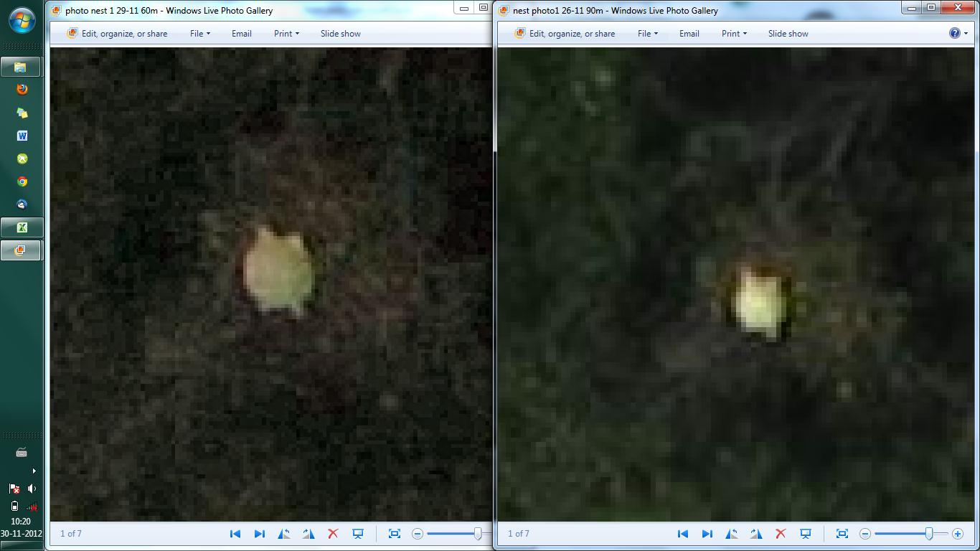Viewport: 980px width, 551px height.
Task: Click Edit, organize, or share in left window
Action: click(x=117, y=34)
